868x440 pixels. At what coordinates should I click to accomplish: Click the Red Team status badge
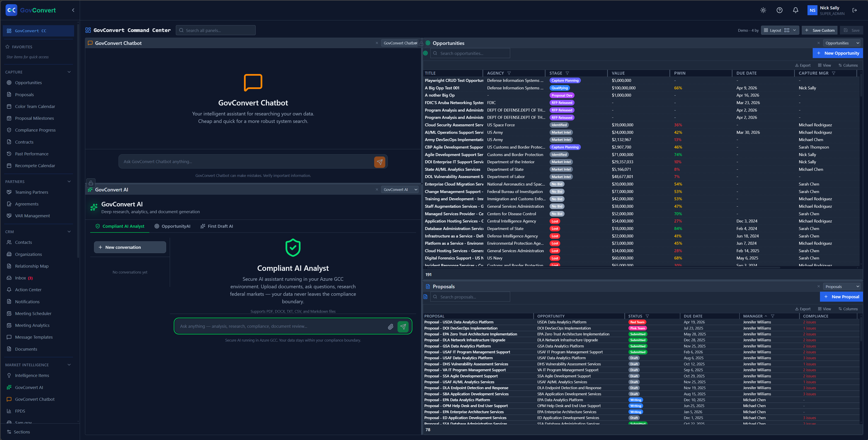(637, 322)
